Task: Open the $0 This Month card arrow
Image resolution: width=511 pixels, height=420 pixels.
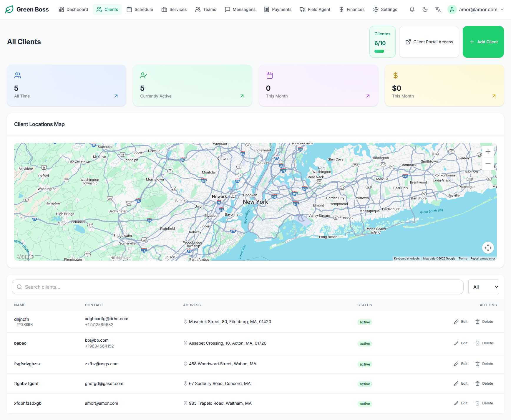Action: [494, 96]
